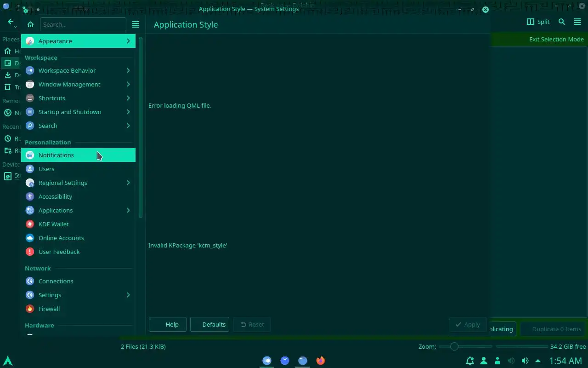Click the Shortcuts keyboard icon

point(30,98)
